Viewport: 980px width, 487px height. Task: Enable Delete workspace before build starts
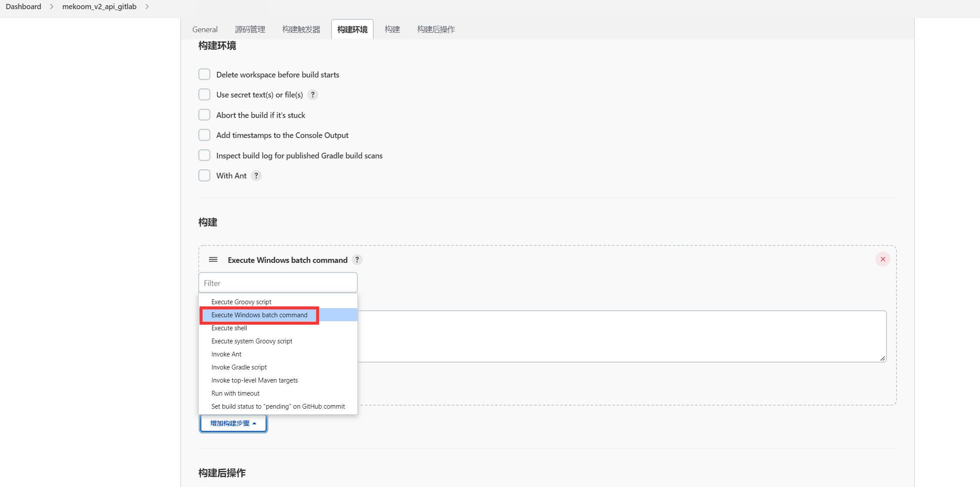tap(204, 74)
